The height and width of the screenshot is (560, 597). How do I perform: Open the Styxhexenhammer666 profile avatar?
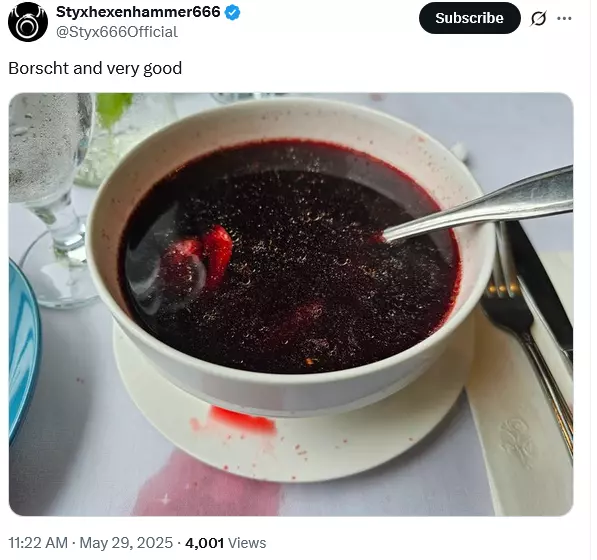pyautogui.click(x=28, y=21)
